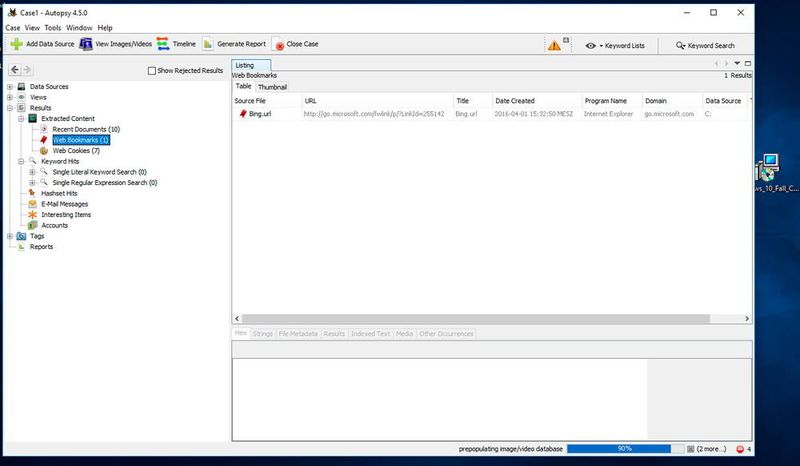
Task: Click the Add Data Source plus icon
Action: coord(16,44)
